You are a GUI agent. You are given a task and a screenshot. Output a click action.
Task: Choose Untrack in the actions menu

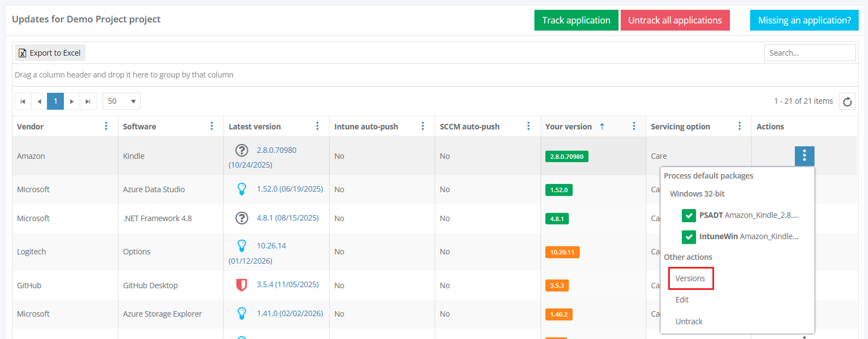click(689, 322)
